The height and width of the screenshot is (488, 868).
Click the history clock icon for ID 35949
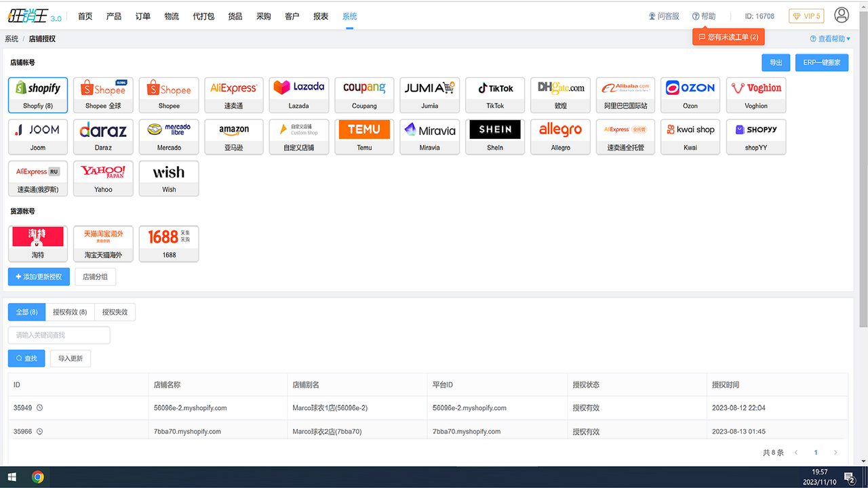(39, 408)
